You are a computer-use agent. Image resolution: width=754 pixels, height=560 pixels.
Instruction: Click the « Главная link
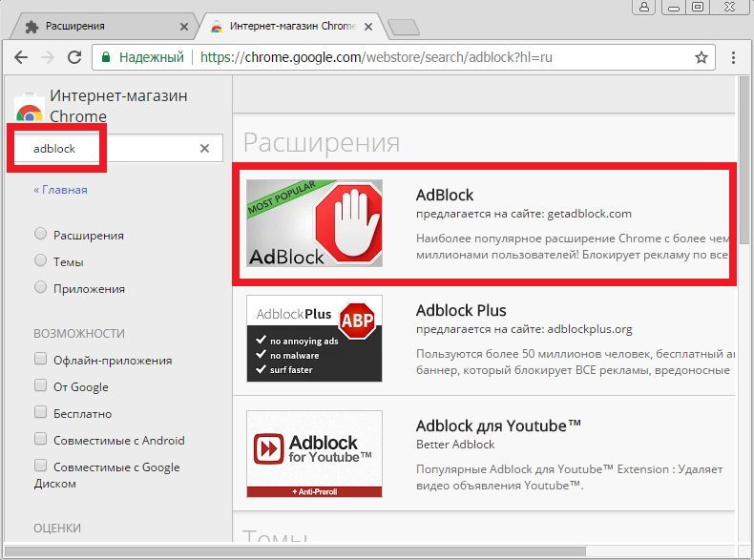tap(60, 190)
